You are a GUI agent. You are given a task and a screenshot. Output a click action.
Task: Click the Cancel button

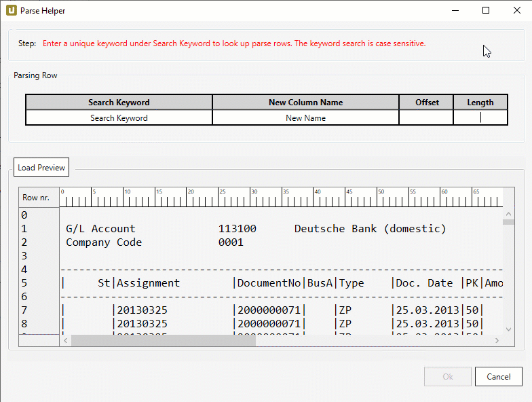pyautogui.click(x=498, y=376)
